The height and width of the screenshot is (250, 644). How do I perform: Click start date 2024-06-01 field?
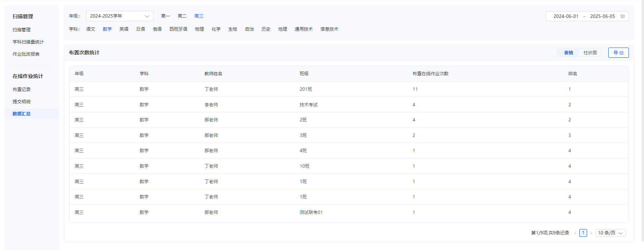tap(566, 16)
